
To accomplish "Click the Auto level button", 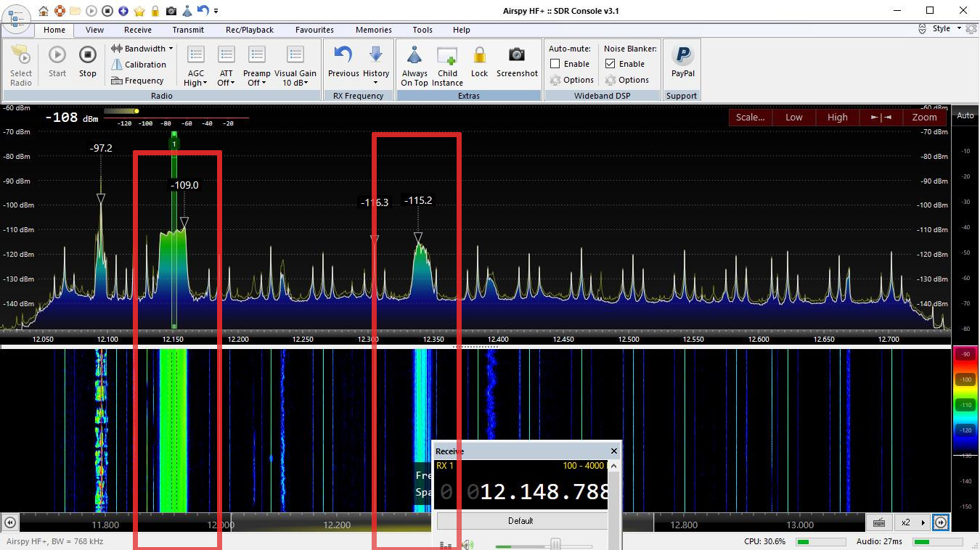I will (965, 116).
